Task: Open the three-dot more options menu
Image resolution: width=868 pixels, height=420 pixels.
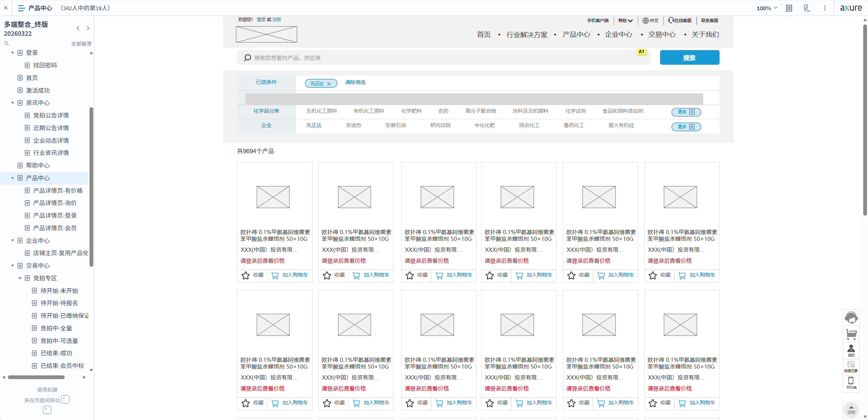Action: 824,8
